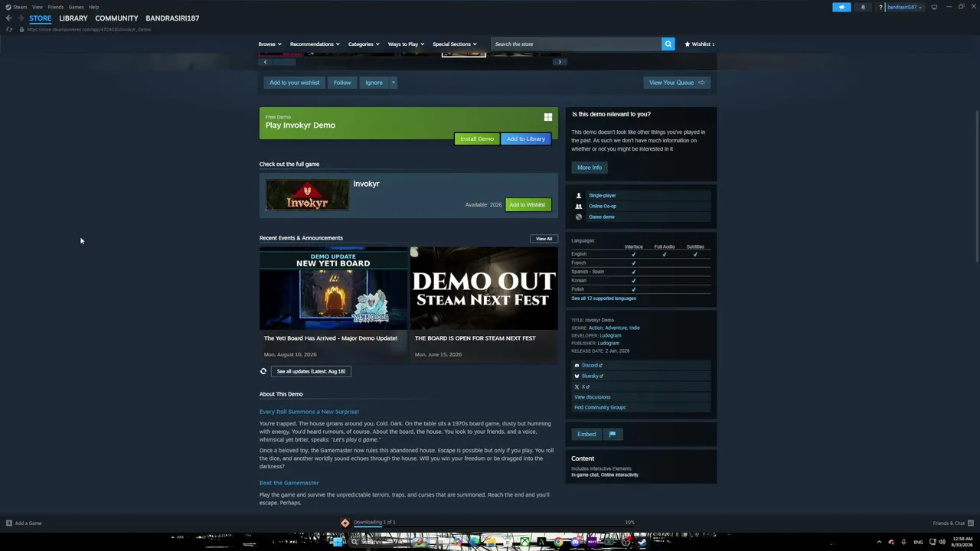Open the dropdown arrow next to Ignore
The width and height of the screenshot is (980, 551).
coord(394,83)
